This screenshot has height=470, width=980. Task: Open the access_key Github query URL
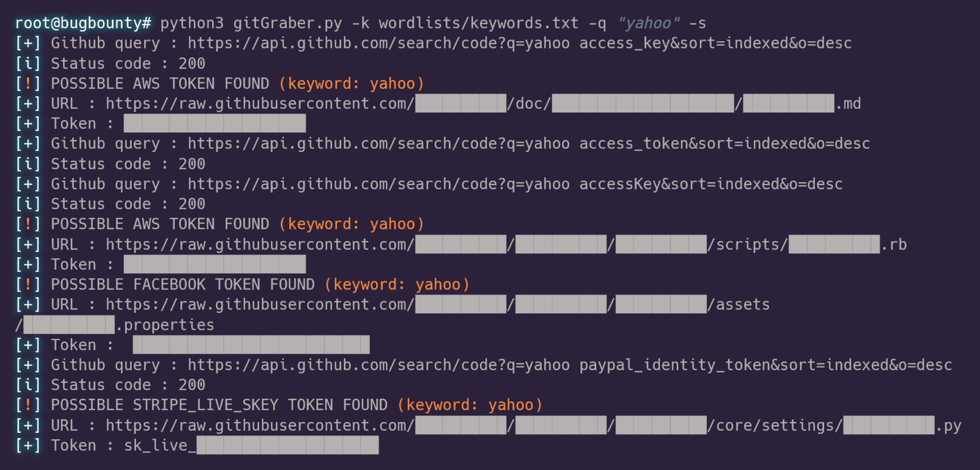(520, 43)
